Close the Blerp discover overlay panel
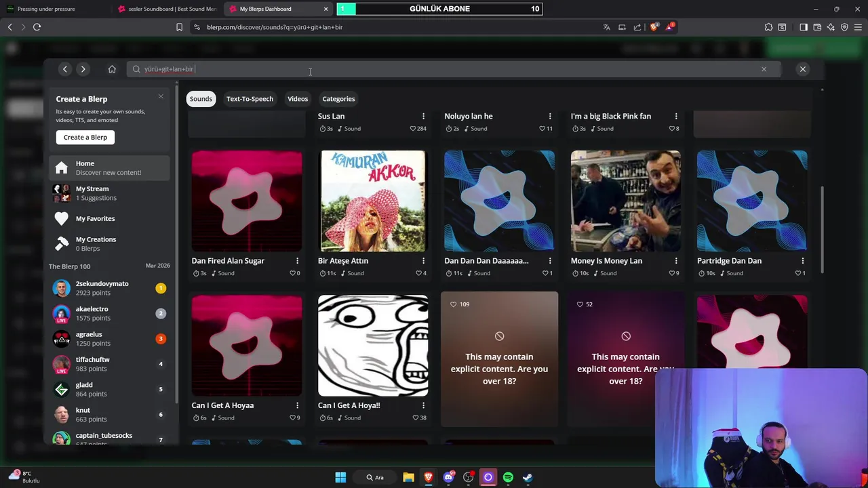Screen dimensions: 868x488 click(x=803, y=69)
